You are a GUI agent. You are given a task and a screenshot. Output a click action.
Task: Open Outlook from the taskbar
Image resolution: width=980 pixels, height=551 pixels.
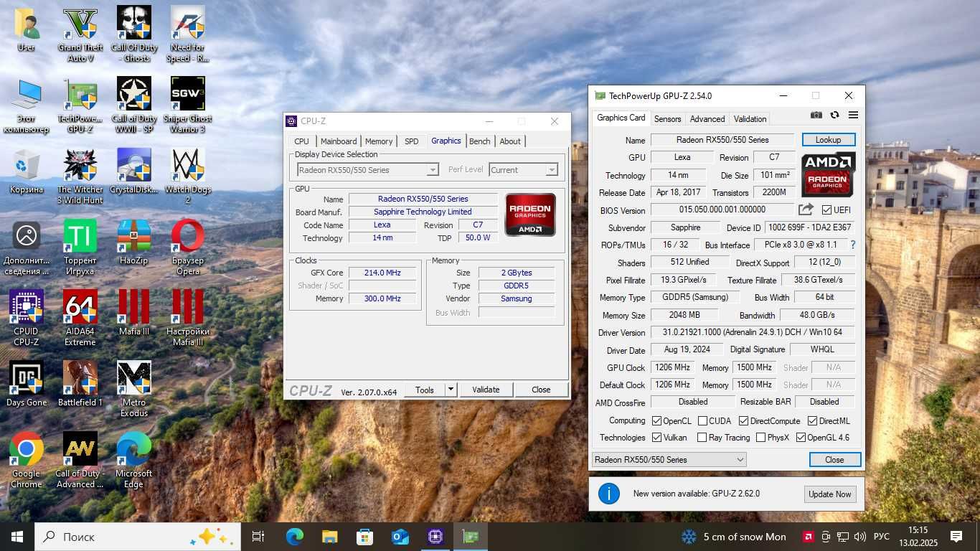coord(400,537)
